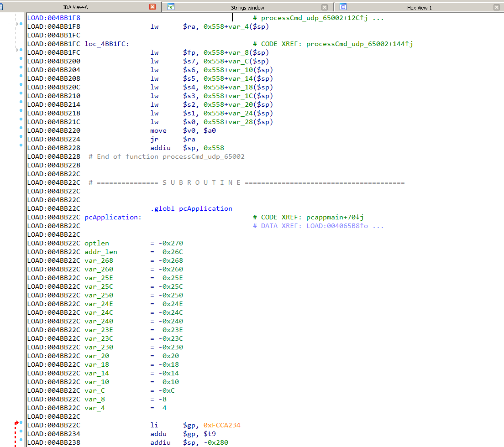
Task: Close the Hex View-1 tab
Action: (x=497, y=7)
